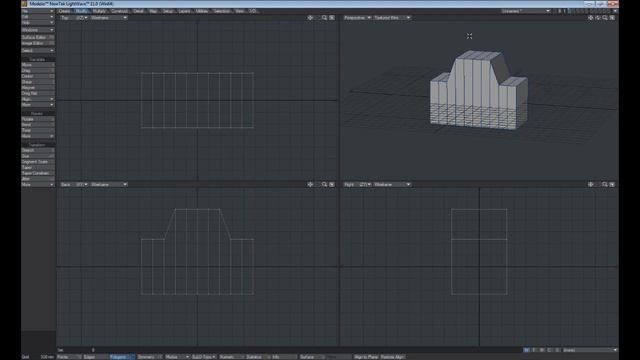Select the Drag Net tool
Screen dimensions: 640x360
pos(38,93)
